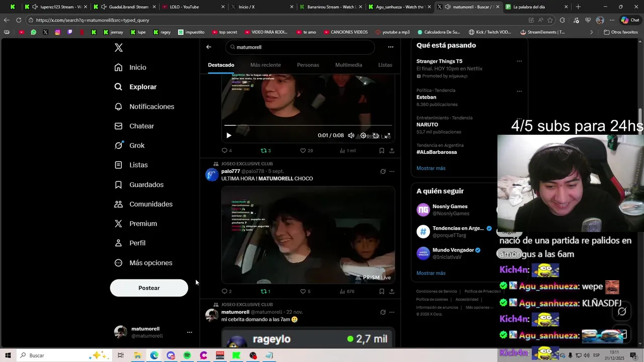The height and width of the screenshot is (362, 644).
Task: Reply to palo777 post with 2 comments
Action: 226,291
